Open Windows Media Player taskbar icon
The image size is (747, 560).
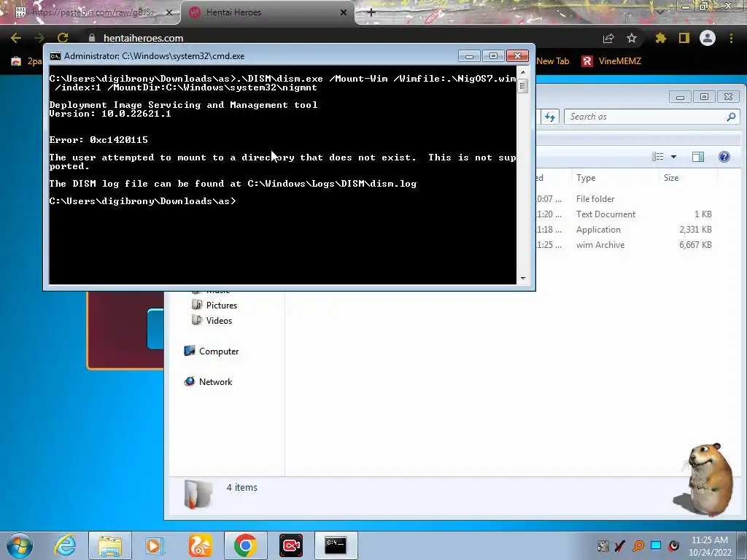pos(155,545)
